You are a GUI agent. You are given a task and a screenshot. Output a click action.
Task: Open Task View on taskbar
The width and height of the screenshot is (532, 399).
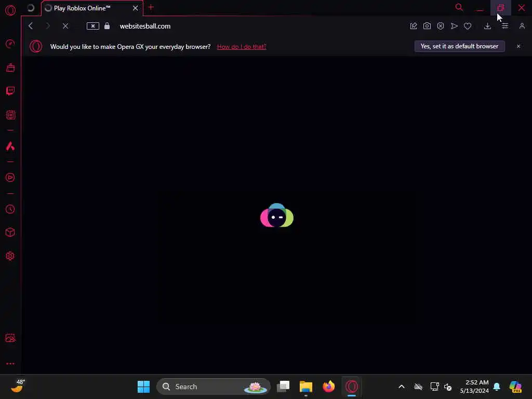pos(283,387)
